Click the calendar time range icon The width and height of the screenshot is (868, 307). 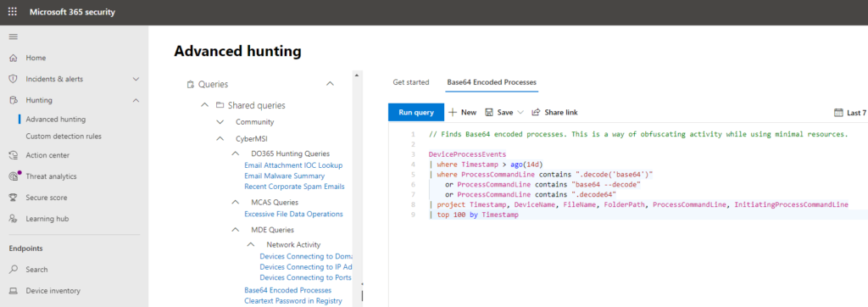[838, 113]
